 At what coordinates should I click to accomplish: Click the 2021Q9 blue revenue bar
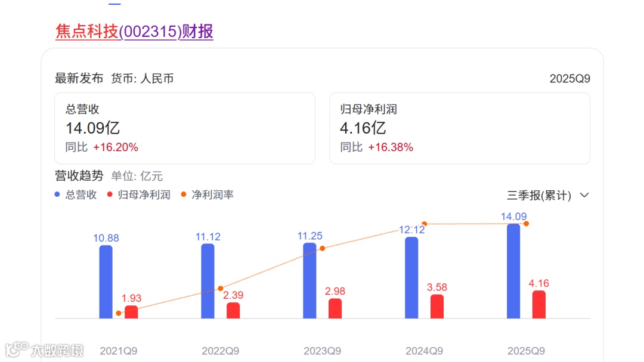click(106, 282)
